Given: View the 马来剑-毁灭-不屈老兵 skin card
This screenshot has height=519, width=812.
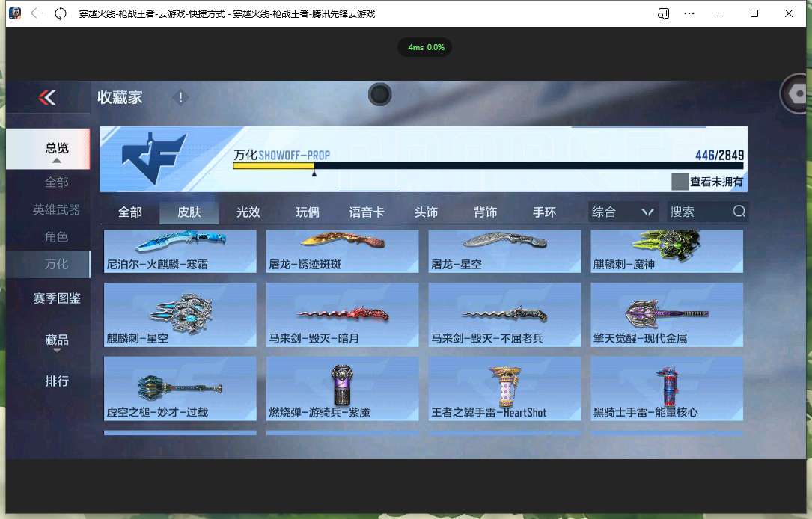Looking at the screenshot, I should (505, 315).
